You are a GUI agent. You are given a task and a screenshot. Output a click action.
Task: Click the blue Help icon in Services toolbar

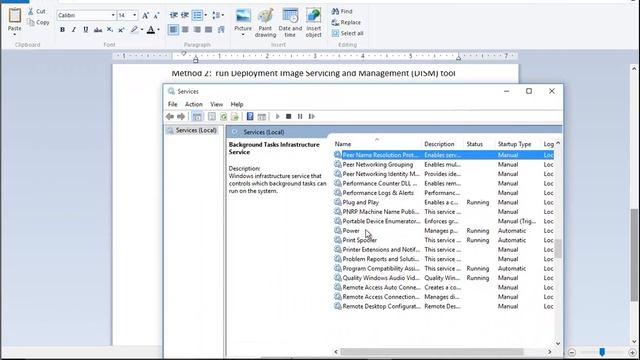click(250, 116)
